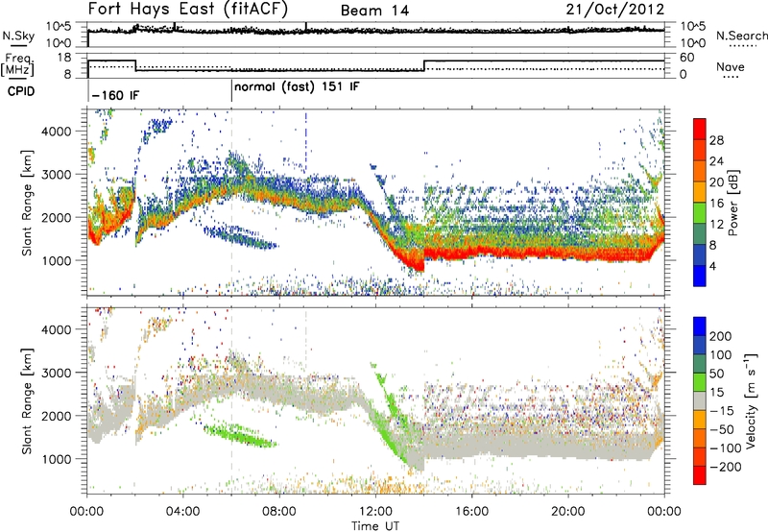The width and height of the screenshot is (768, 532).
Task: Click the 'Velocity [m s⁻¹]' colorbar title
Action: point(751,399)
